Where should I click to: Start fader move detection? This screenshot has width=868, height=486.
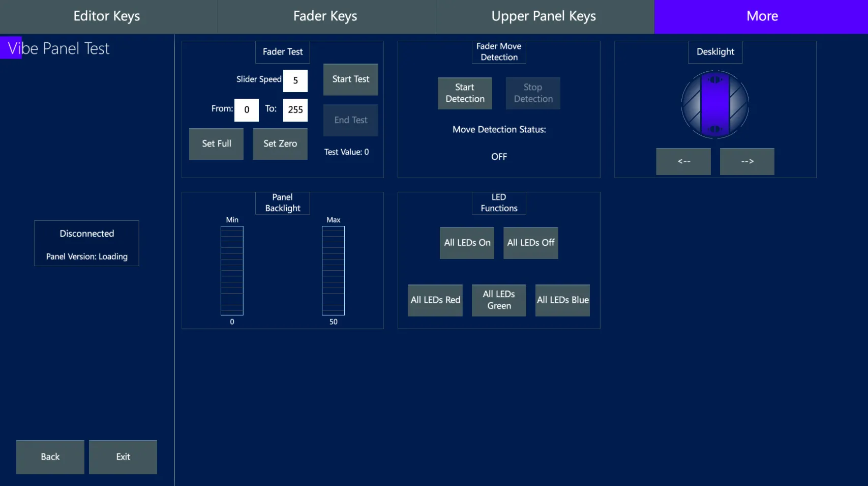coord(465,93)
